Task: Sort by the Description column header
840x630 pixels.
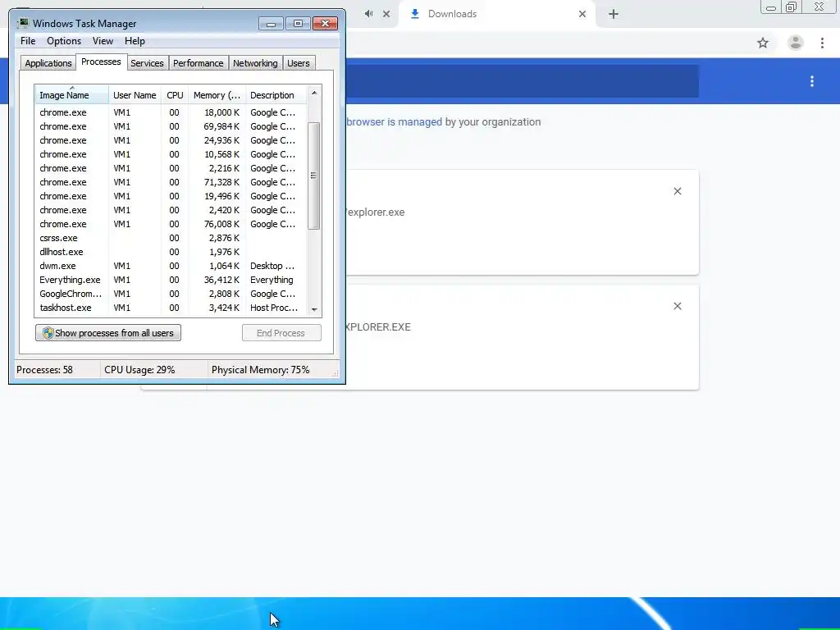Action: (276, 95)
